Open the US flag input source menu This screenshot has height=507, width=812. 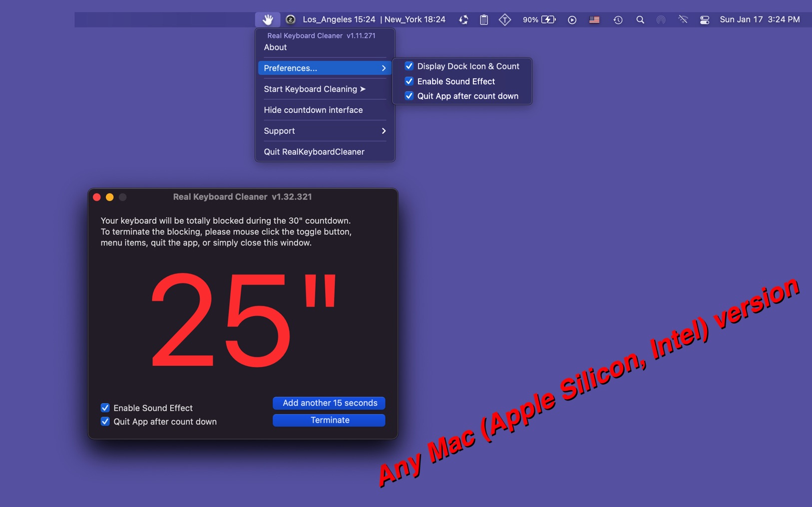[594, 20]
